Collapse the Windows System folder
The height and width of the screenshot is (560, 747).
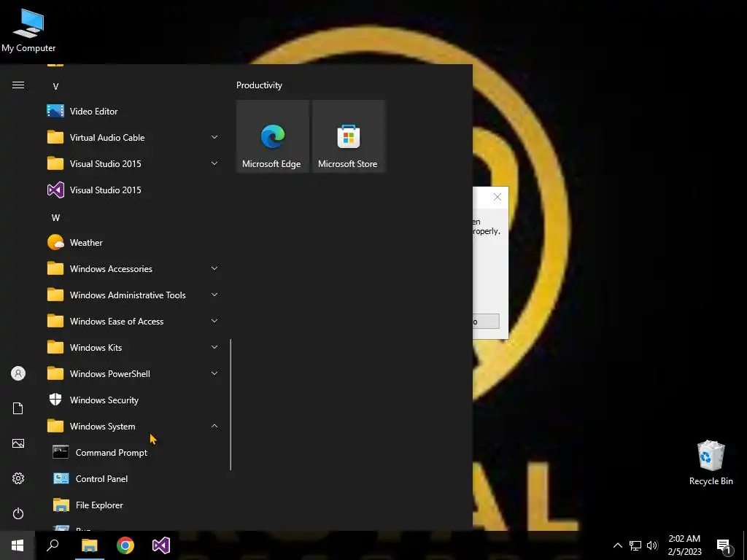pos(133,426)
